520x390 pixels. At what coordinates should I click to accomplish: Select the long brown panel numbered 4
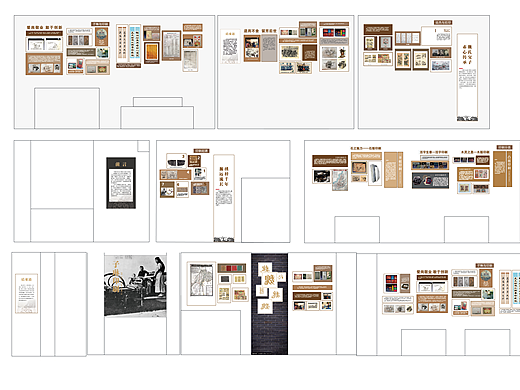point(175,175)
